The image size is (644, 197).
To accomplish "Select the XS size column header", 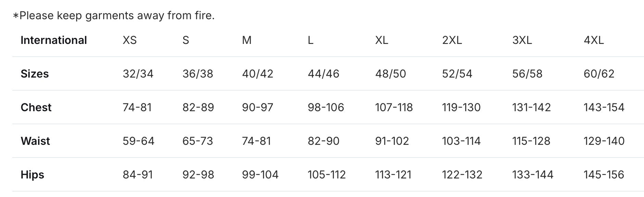I will coord(129,40).
